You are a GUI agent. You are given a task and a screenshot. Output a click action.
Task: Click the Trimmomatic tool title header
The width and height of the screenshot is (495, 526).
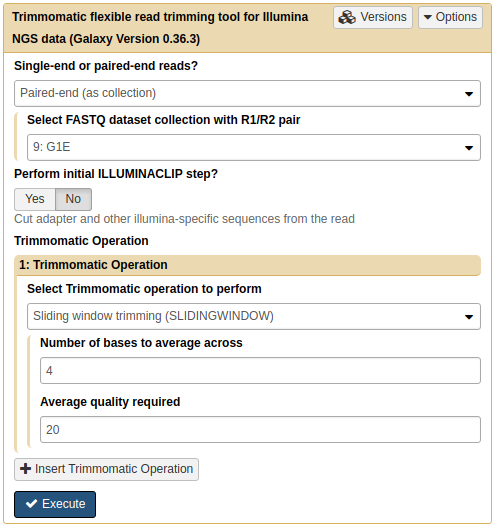[x=160, y=28]
